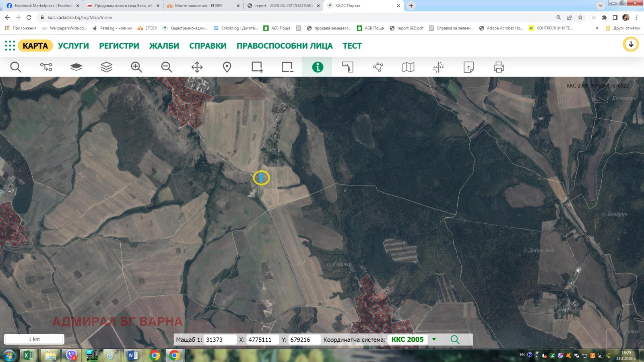Open the folded map icon tool
644x362 pixels.
tap(408, 67)
